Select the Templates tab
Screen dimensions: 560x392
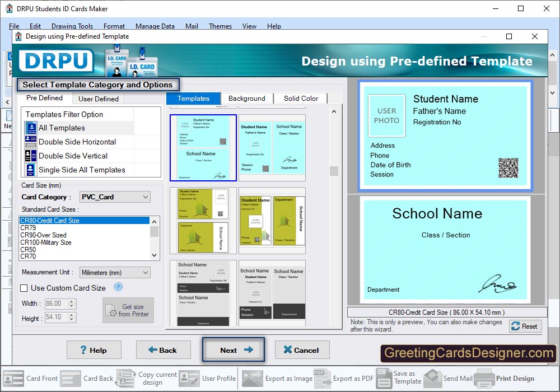click(193, 98)
